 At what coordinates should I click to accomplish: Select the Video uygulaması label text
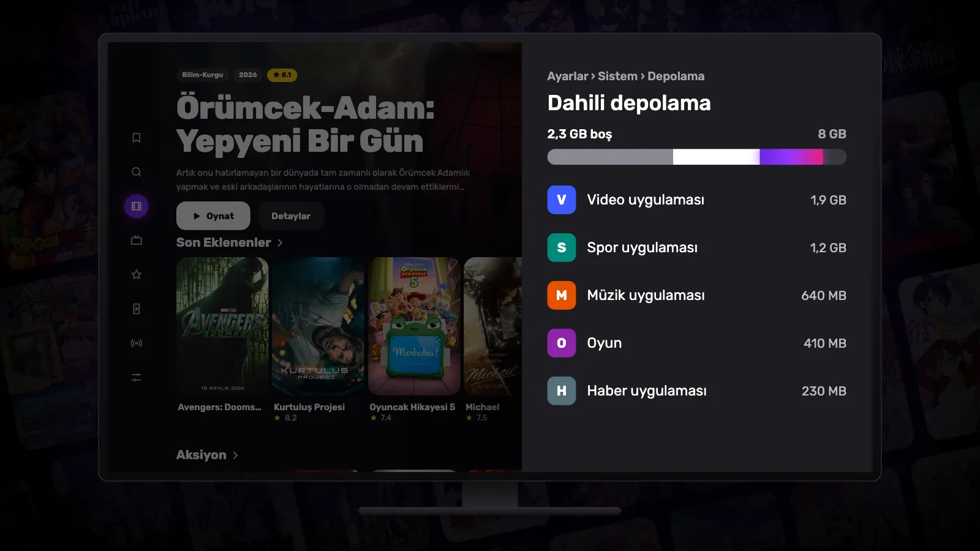point(646,200)
